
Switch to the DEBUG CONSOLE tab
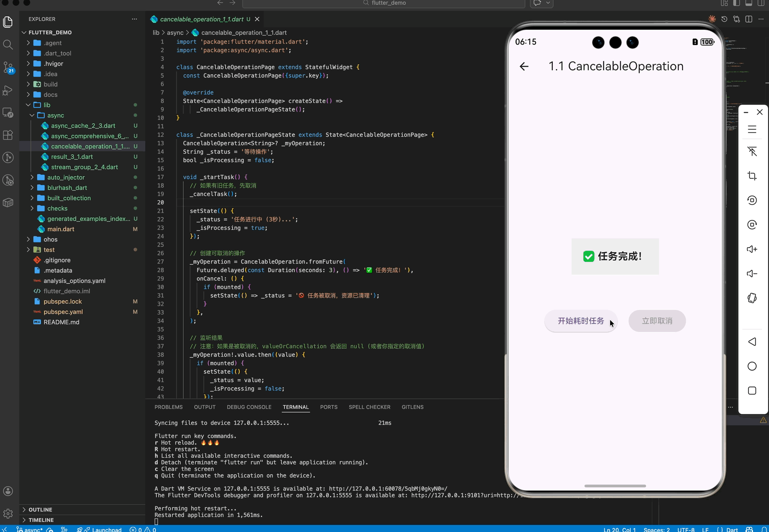[x=249, y=407]
